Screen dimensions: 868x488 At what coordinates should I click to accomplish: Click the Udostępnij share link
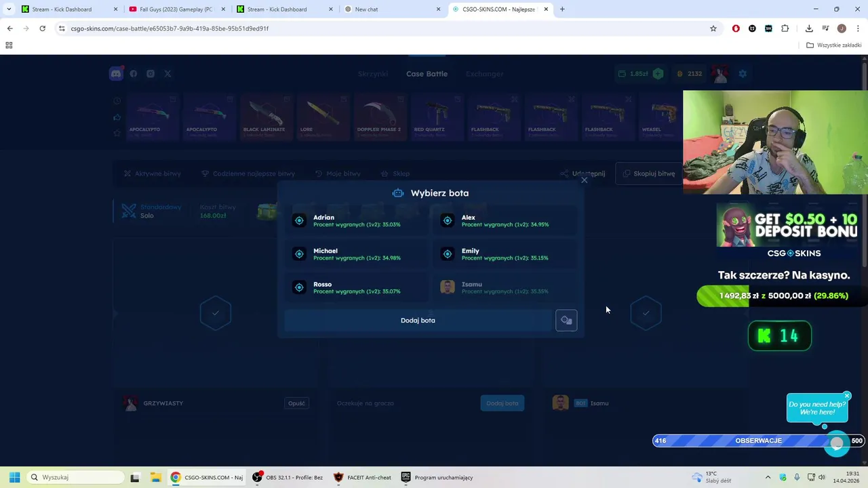pyautogui.click(x=583, y=174)
